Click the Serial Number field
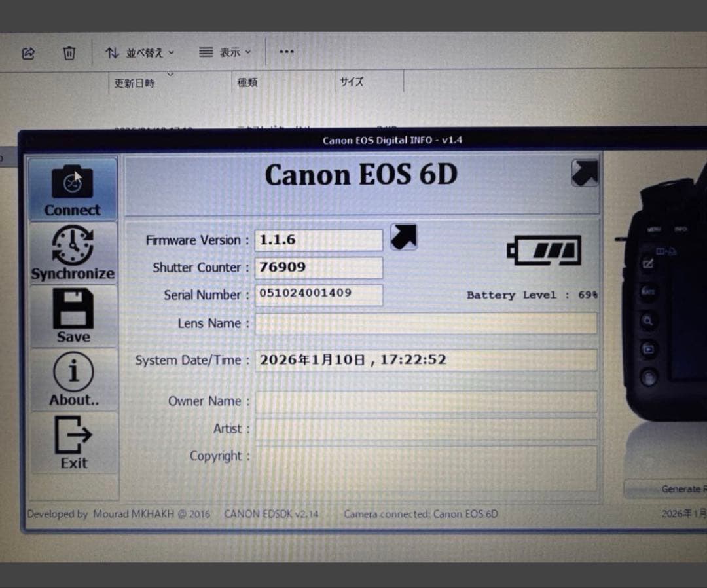The image size is (707, 588). [319, 295]
